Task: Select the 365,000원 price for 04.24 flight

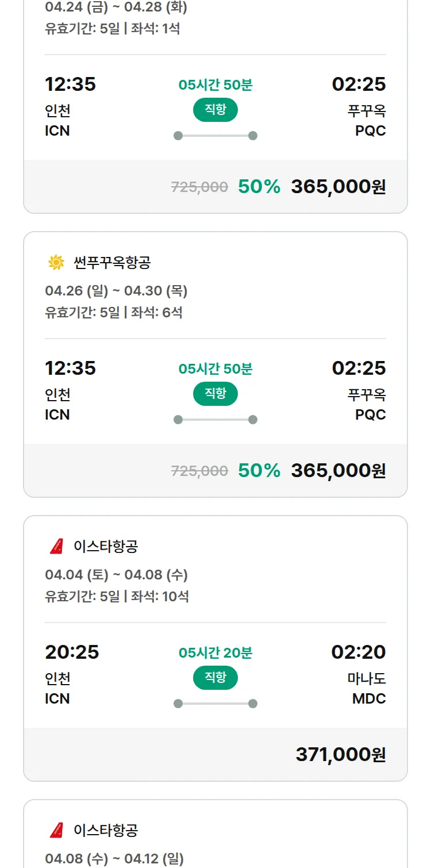Action: click(x=338, y=187)
